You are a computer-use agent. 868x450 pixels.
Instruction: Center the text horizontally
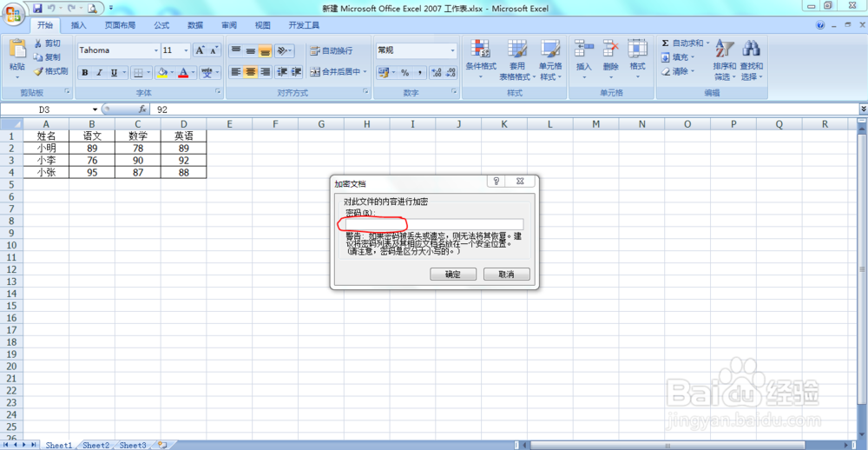click(x=251, y=72)
